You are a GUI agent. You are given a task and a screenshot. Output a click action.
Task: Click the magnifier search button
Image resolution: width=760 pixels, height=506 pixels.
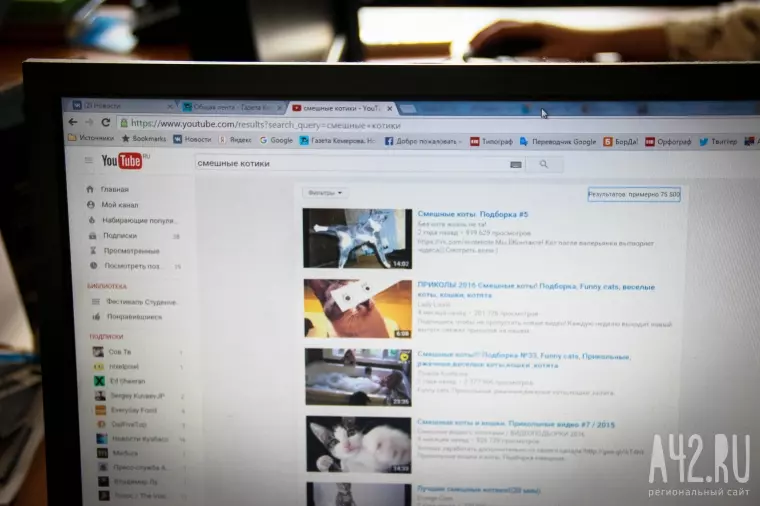coord(544,164)
